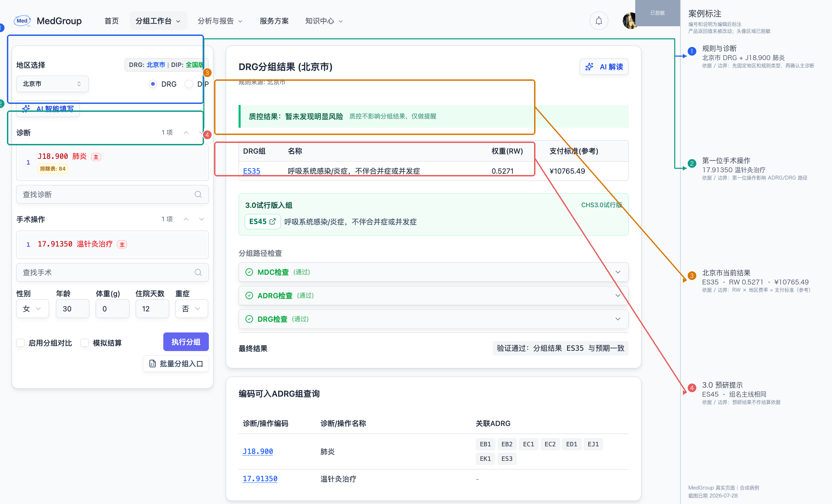Click the 手术操作 down chevron

point(202,219)
